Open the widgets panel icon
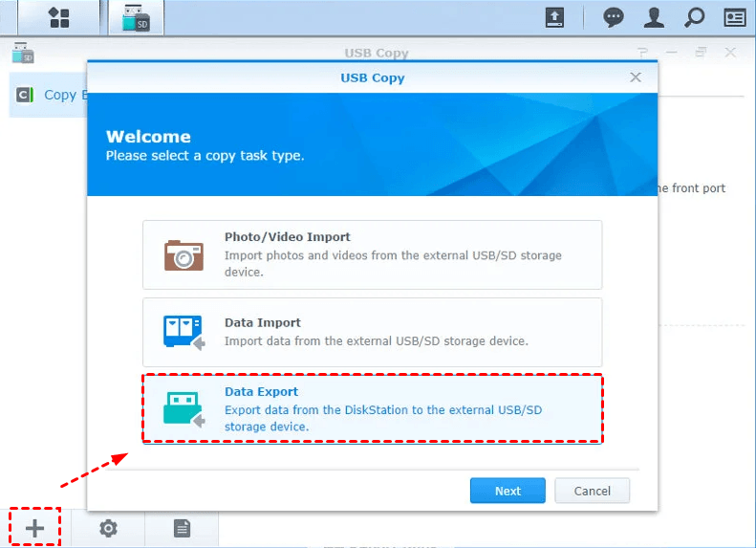Viewport: 756px width, 548px height. tap(735, 18)
